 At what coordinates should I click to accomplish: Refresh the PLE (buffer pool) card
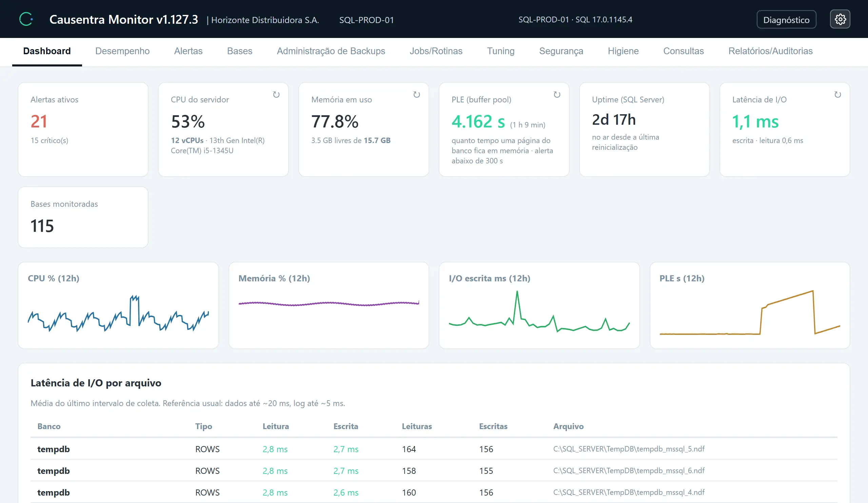(x=557, y=94)
